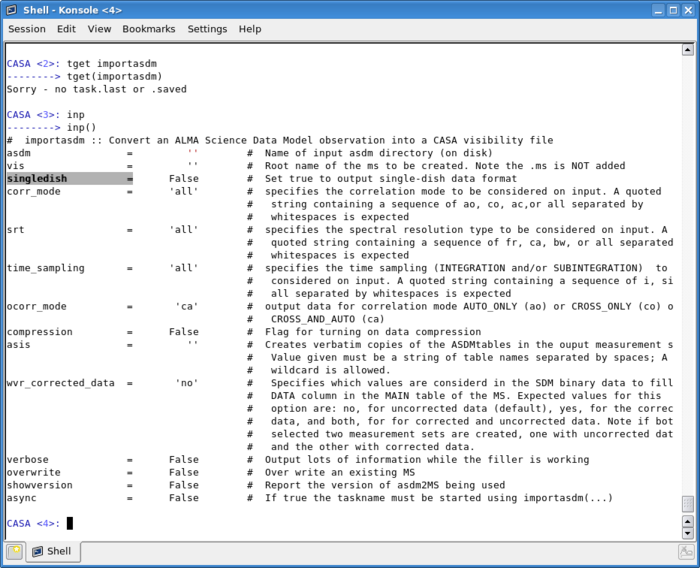Click the scrollbar up arrow at top
Screen dimensions: 700x568
point(688,50)
